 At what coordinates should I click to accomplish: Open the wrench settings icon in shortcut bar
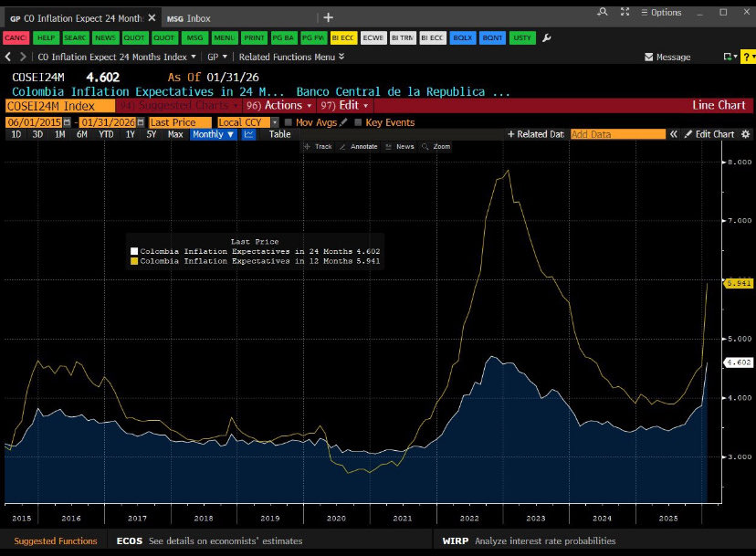(x=546, y=37)
